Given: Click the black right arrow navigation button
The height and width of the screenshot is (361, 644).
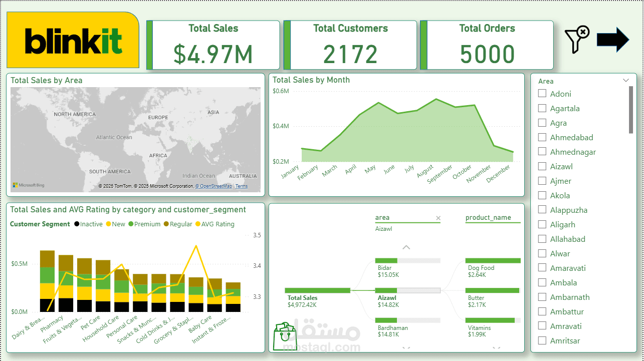Looking at the screenshot, I should click(x=612, y=40).
